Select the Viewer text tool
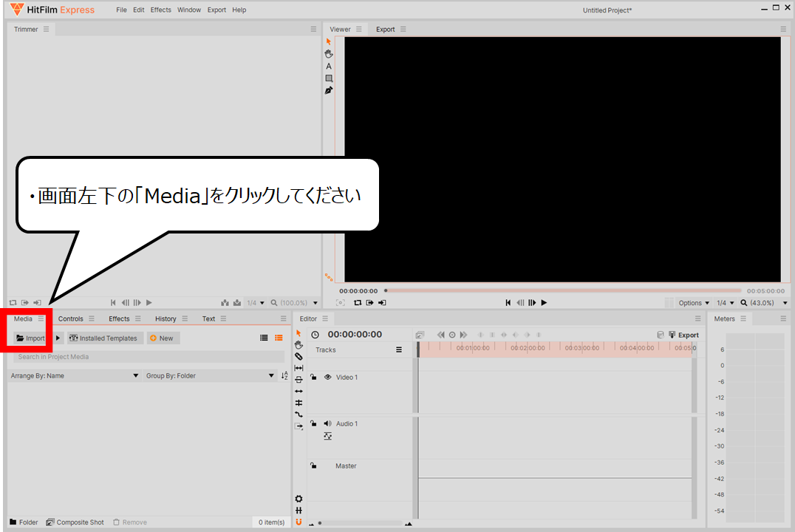Viewport: 795px width, 532px height. coord(329,66)
